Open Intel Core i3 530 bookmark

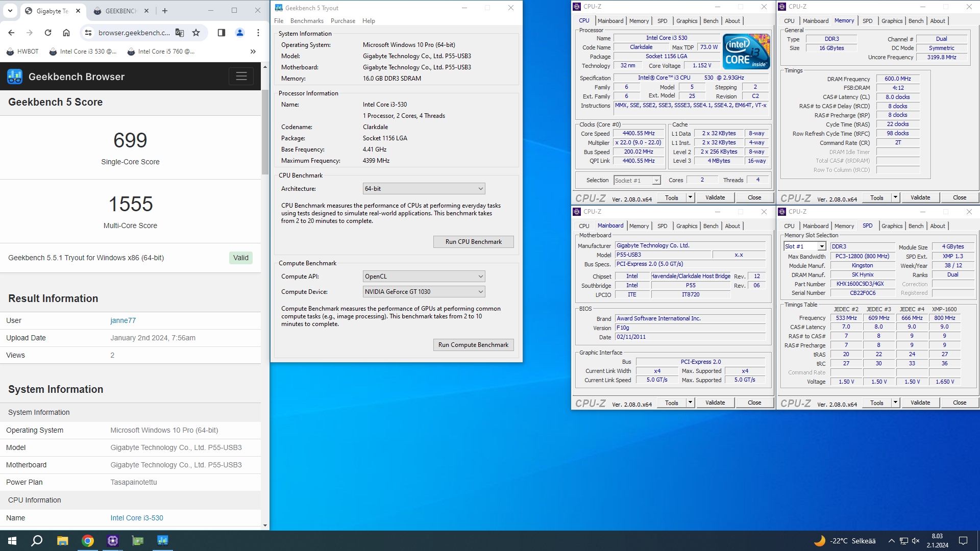click(x=83, y=52)
